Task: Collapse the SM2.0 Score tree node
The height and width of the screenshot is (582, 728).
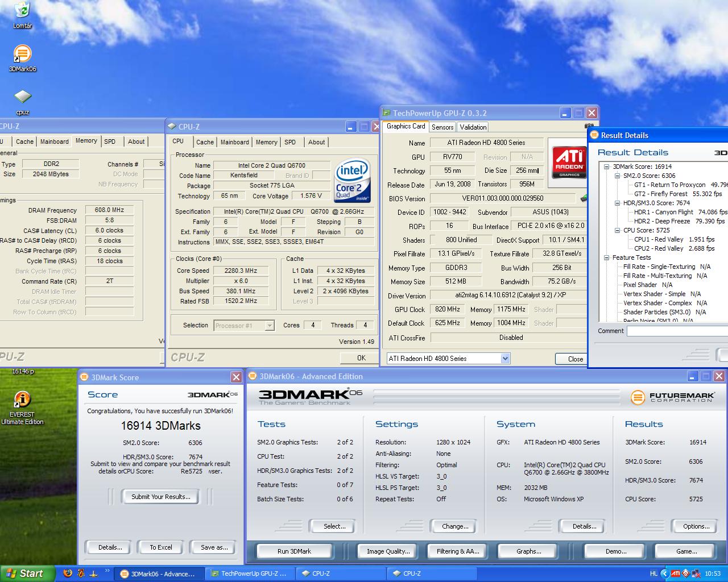Action: (617, 176)
